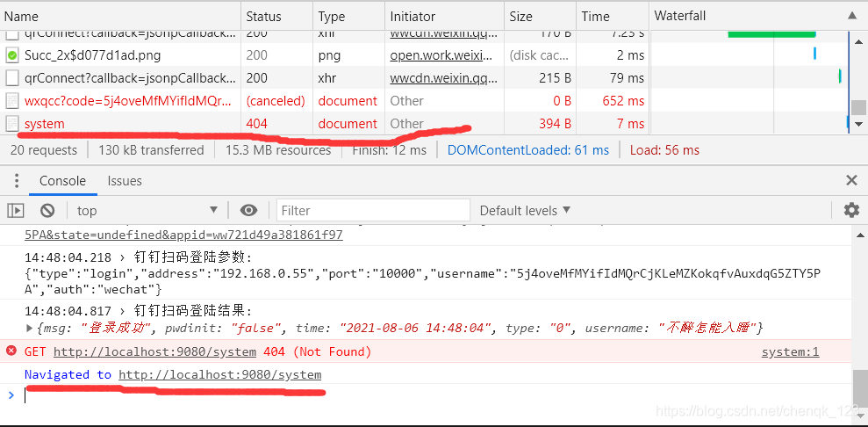Click the system request document icon
Screen dimensions: 868x427
point(11,124)
